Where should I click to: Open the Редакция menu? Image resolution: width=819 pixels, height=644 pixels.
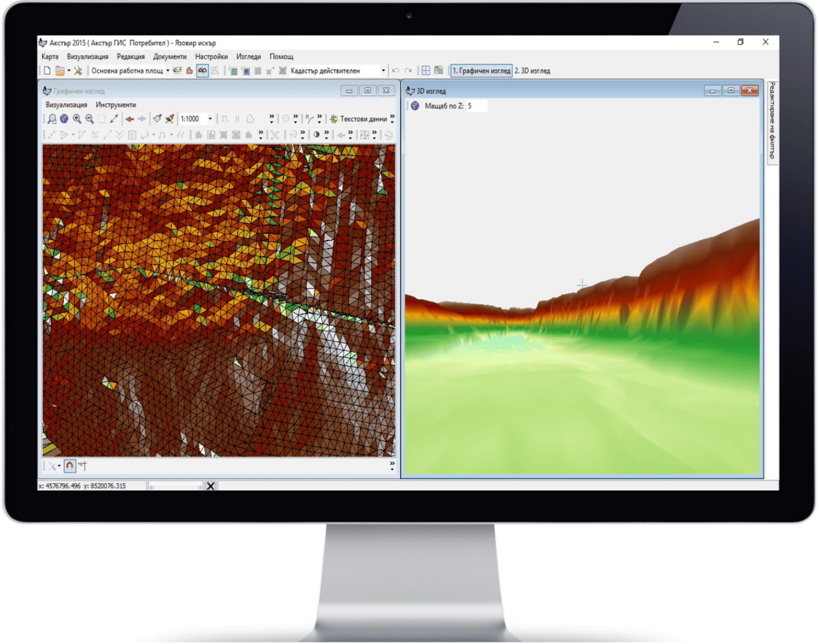131,57
